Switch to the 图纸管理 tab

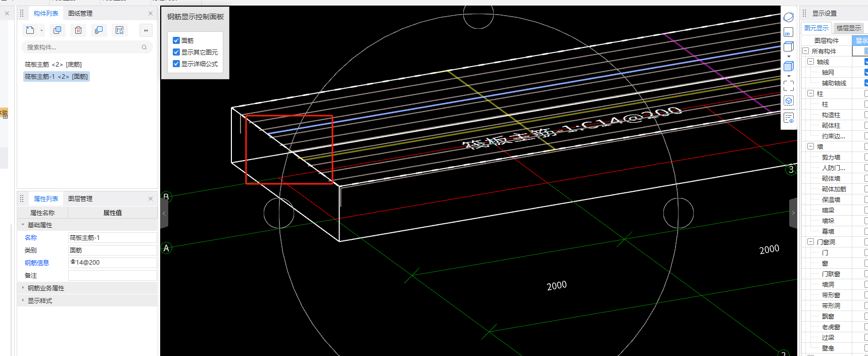point(80,14)
